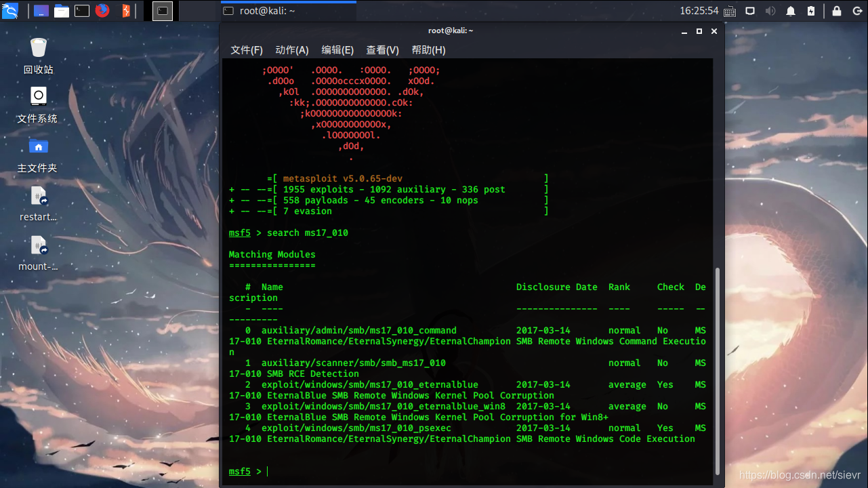Open the 动作(A) menu

pos(292,50)
